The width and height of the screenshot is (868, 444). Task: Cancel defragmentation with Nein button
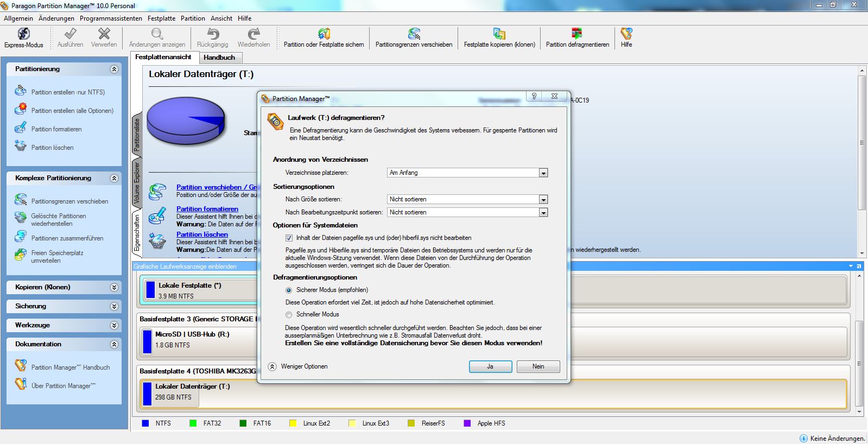[538, 366]
